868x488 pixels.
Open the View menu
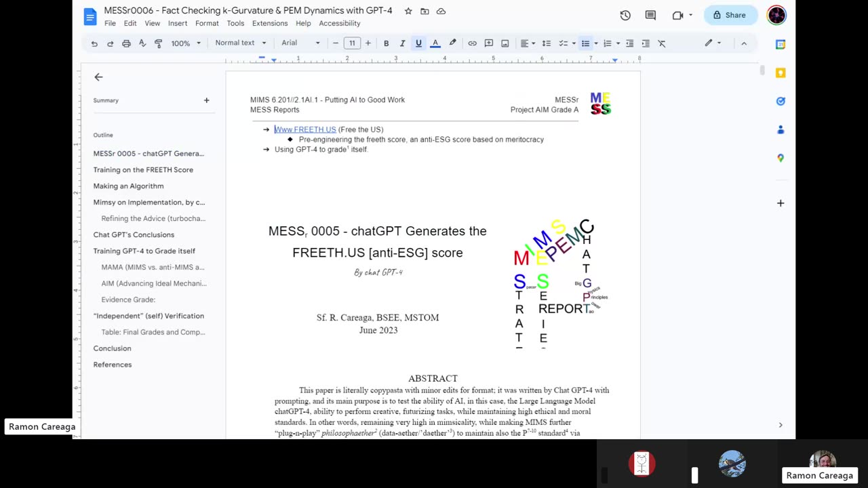tap(152, 23)
